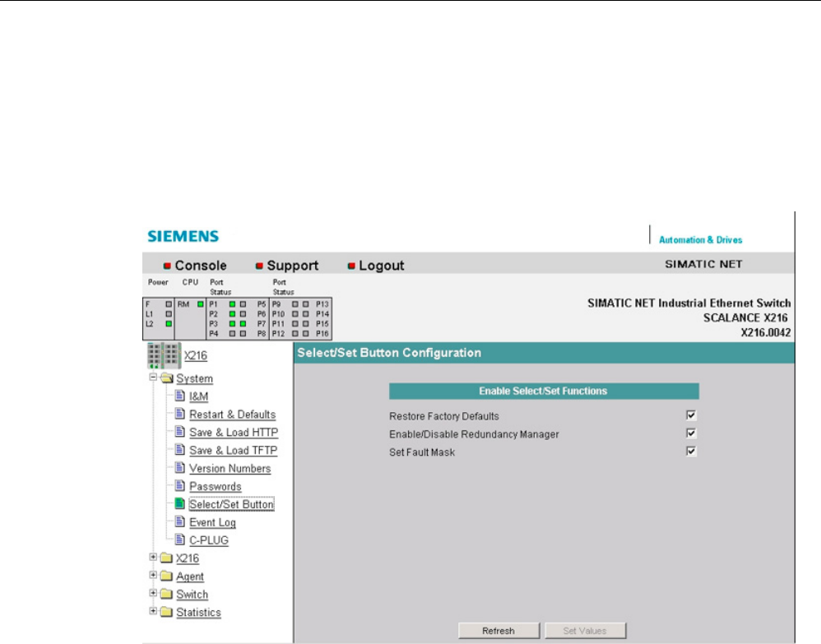Open the Support menu item
The image size is (821, 644).
[293, 266]
